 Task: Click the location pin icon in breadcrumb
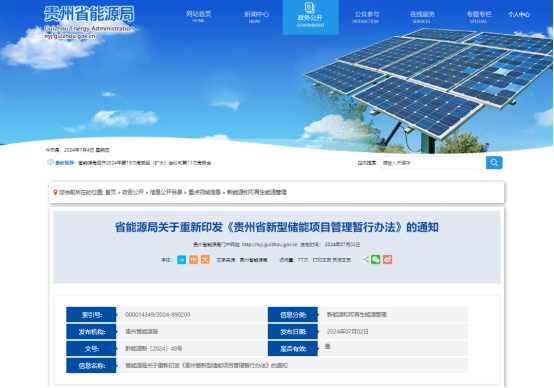(55, 192)
